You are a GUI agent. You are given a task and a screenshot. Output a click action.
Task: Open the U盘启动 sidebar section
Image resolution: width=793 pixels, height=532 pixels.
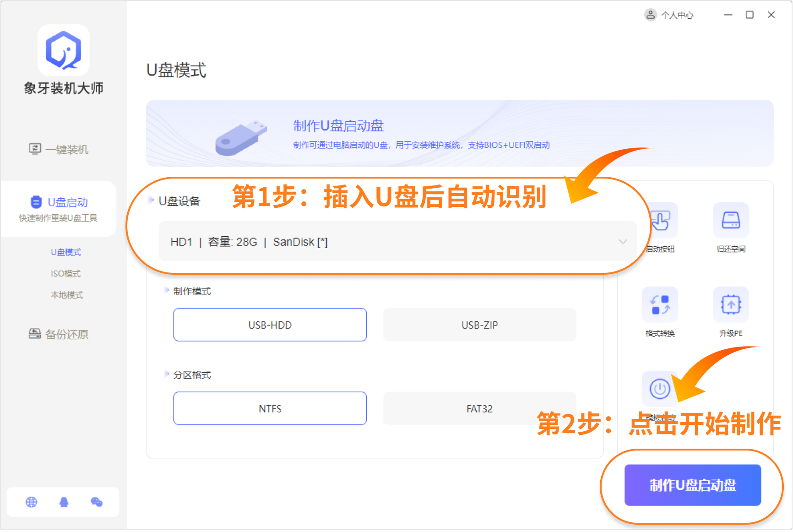tap(59, 208)
